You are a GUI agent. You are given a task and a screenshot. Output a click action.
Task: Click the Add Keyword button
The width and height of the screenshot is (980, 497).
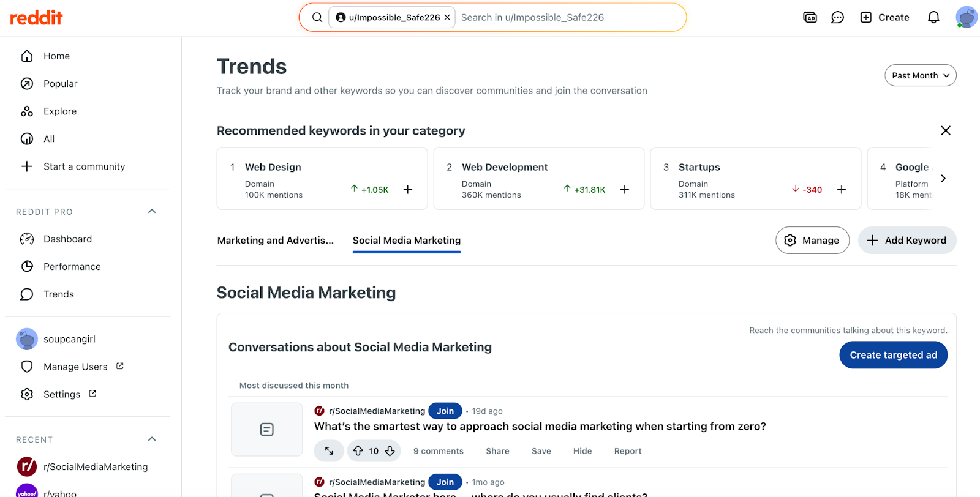(907, 240)
